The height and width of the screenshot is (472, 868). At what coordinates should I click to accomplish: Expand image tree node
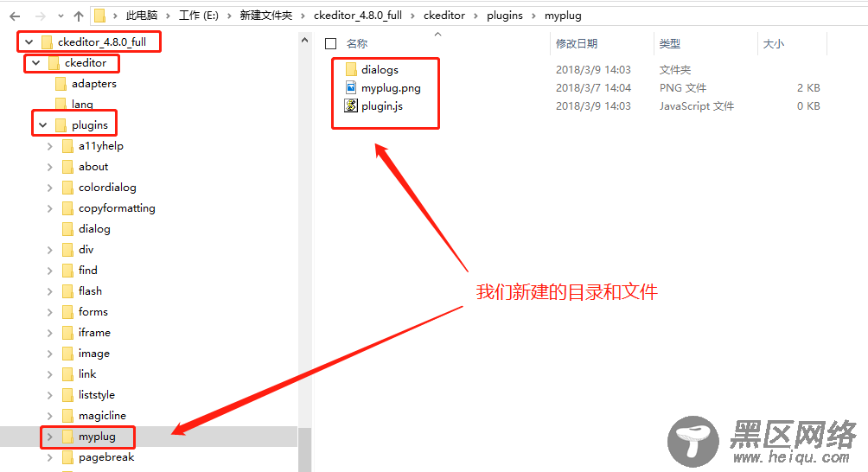click(x=50, y=354)
